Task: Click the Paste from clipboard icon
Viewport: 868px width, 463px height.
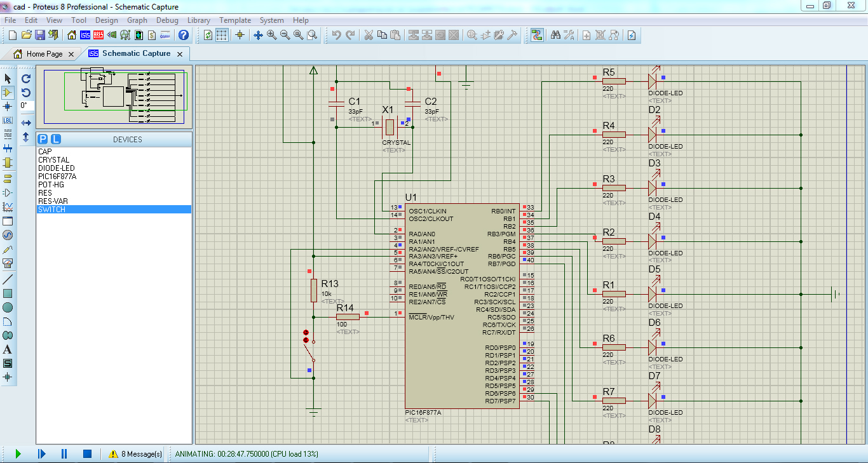Action: pyautogui.click(x=395, y=35)
